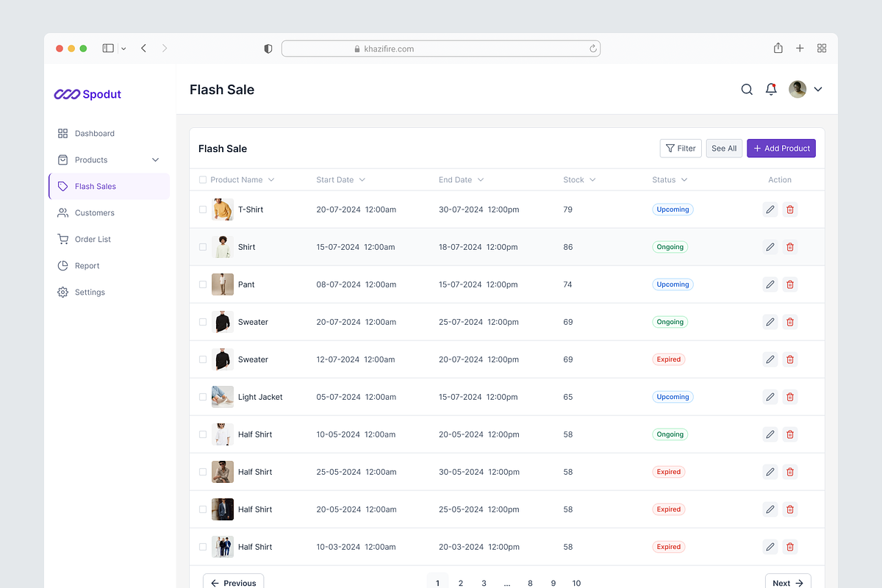Open Dashboard in the sidebar
882x588 pixels.
point(109,134)
